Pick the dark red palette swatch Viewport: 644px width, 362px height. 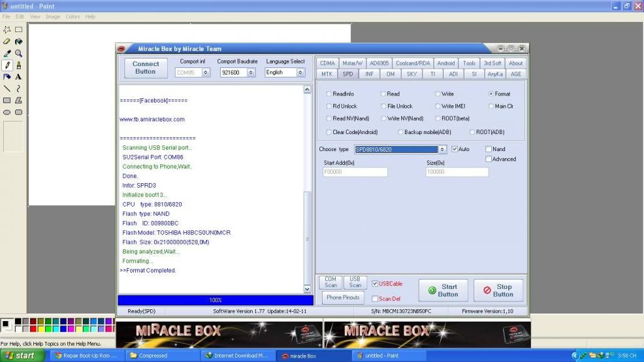[33, 321]
